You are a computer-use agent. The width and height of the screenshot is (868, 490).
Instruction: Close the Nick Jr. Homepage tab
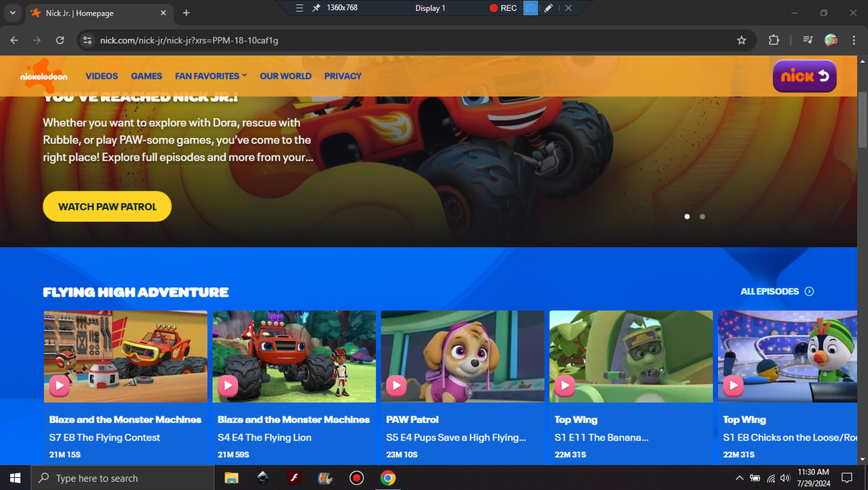[163, 13]
